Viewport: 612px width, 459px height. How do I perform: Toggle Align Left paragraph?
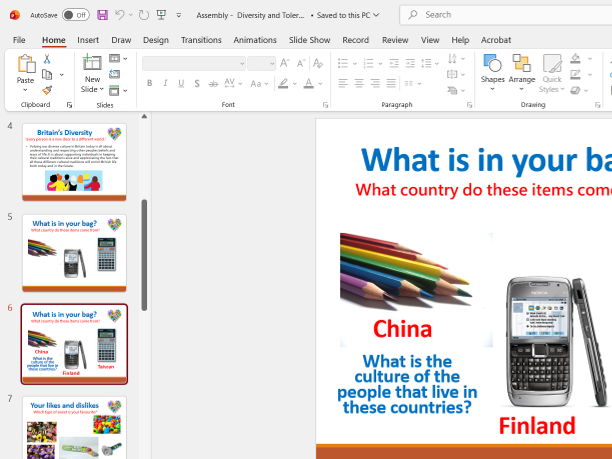343,83
